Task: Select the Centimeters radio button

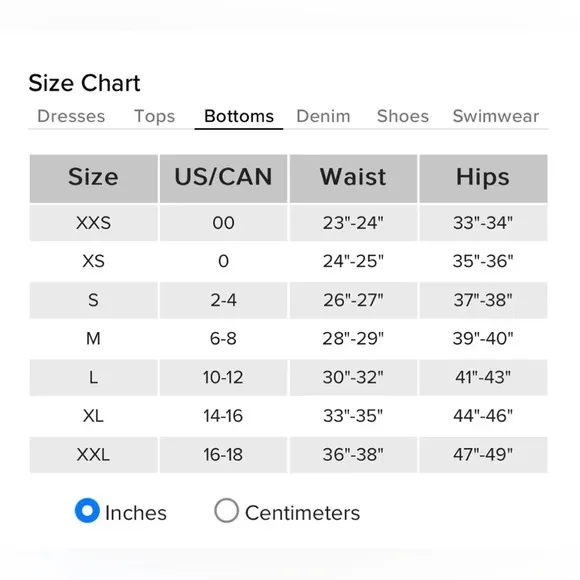Action: [226, 510]
